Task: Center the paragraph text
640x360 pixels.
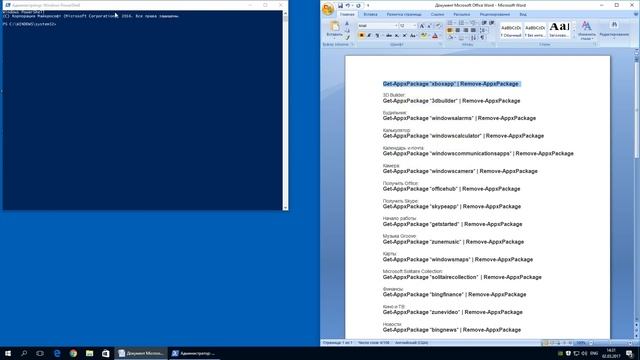Action: (458, 30)
